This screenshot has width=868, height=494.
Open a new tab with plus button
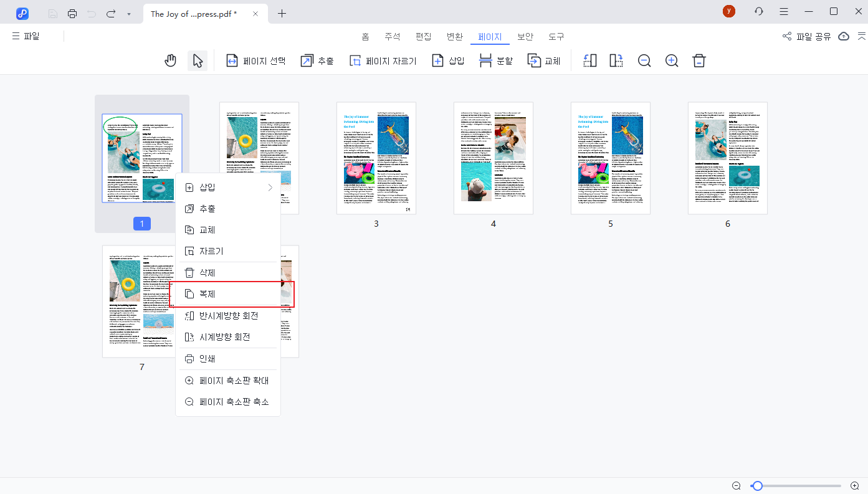pos(282,14)
